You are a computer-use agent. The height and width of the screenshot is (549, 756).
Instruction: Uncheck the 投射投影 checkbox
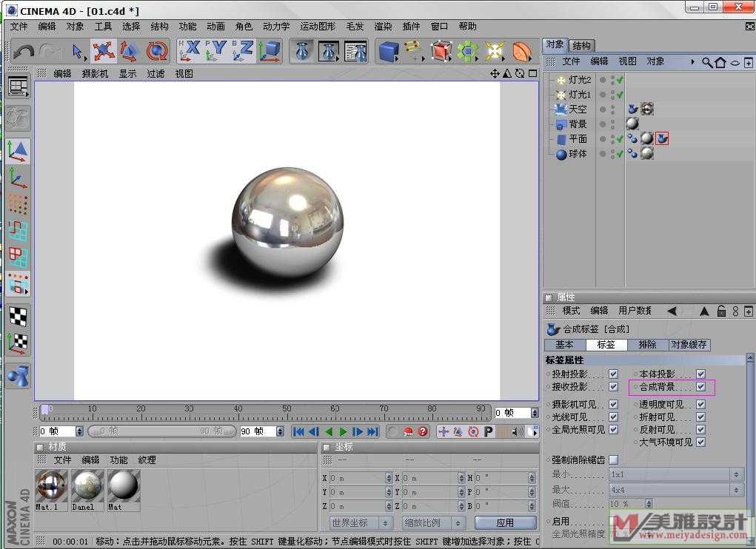coord(613,374)
